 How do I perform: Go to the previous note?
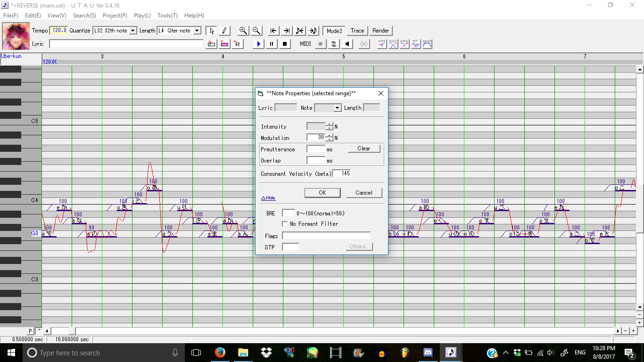(x=300, y=31)
